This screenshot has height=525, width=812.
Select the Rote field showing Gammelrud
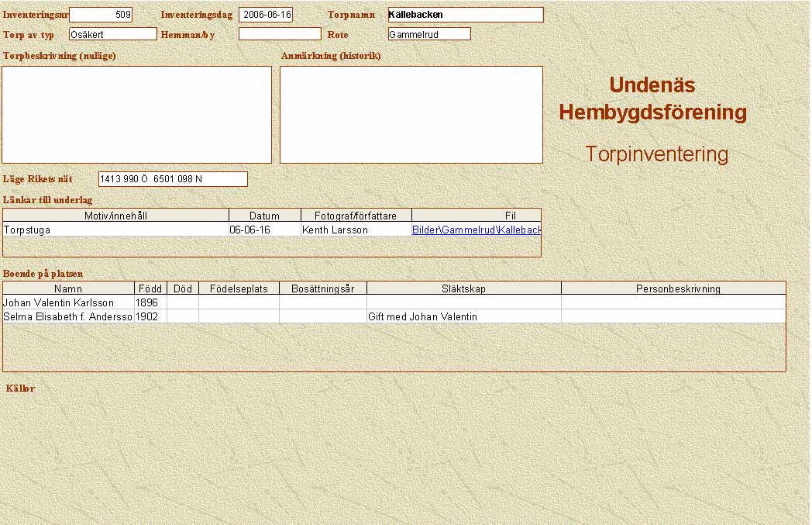tap(429, 34)
